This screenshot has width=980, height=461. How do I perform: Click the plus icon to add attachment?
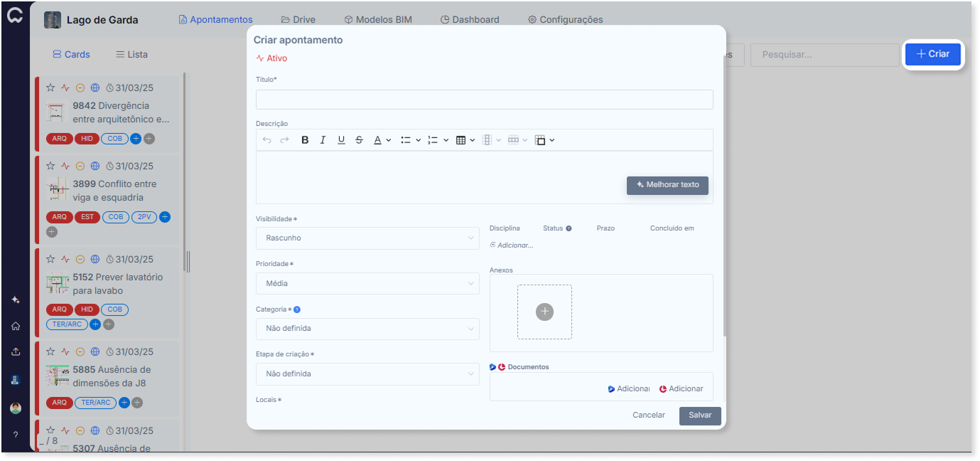[544, 312]
